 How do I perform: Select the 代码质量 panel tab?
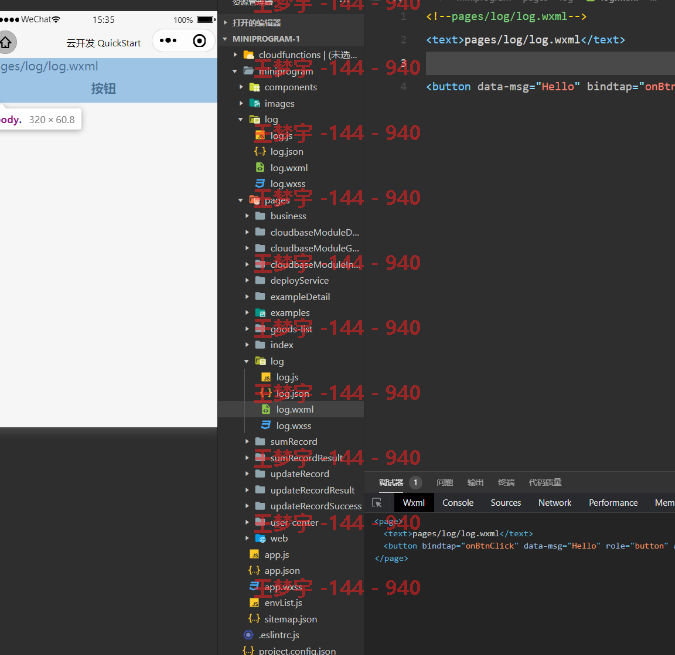click(x=545, y=482)
